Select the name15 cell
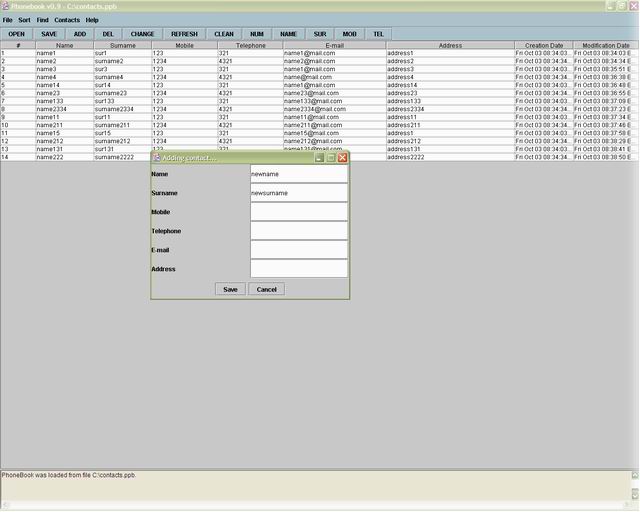Viewport: 640px width, 512px height. click(64, 133)
